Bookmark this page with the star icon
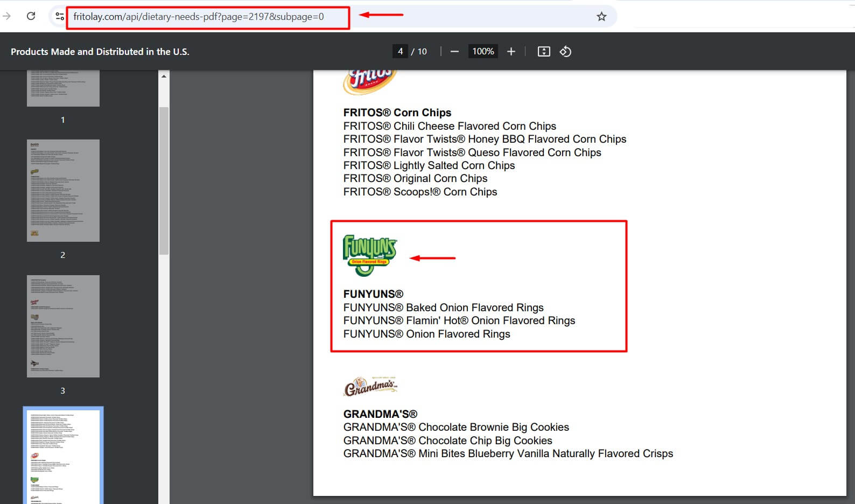The height and width of the screenshot is (504, 855). [601, 17]
